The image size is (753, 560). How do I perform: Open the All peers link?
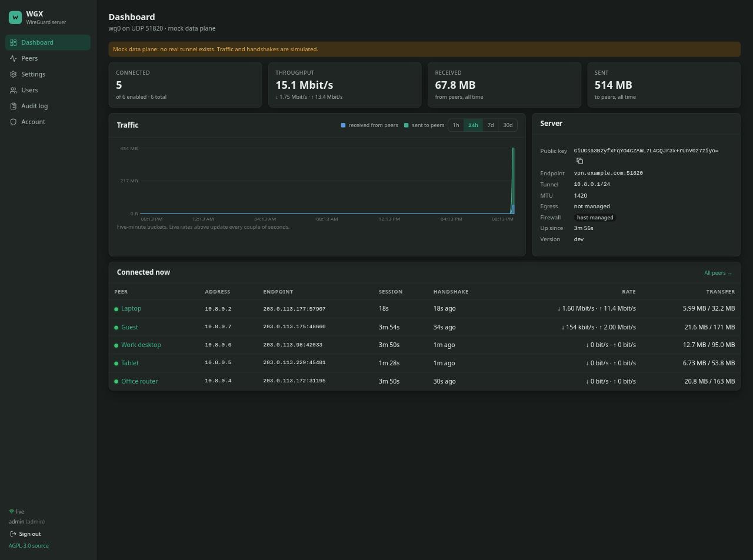[718, 273]
